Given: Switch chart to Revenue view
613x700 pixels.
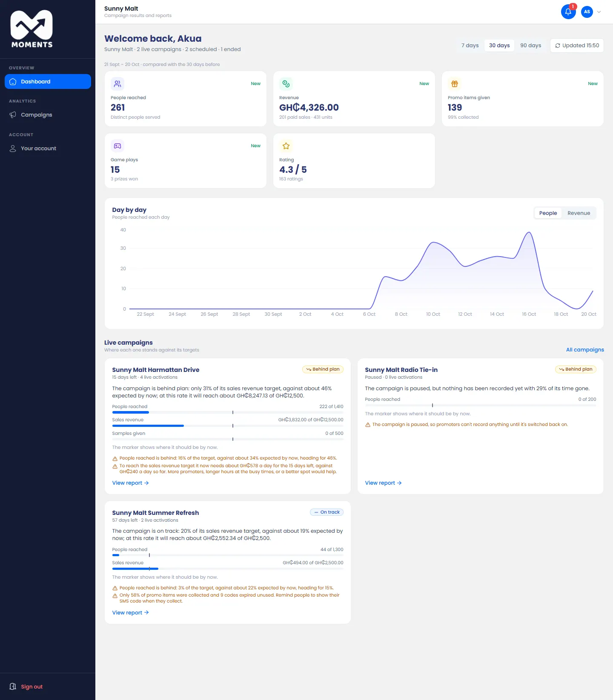Looking at the screenshot, I should click(x=579, y=213).
